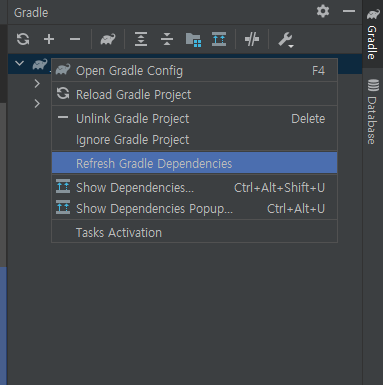Open the Gradle panel gear options
This screenshot has width=383, height=385.
point(323,11)
